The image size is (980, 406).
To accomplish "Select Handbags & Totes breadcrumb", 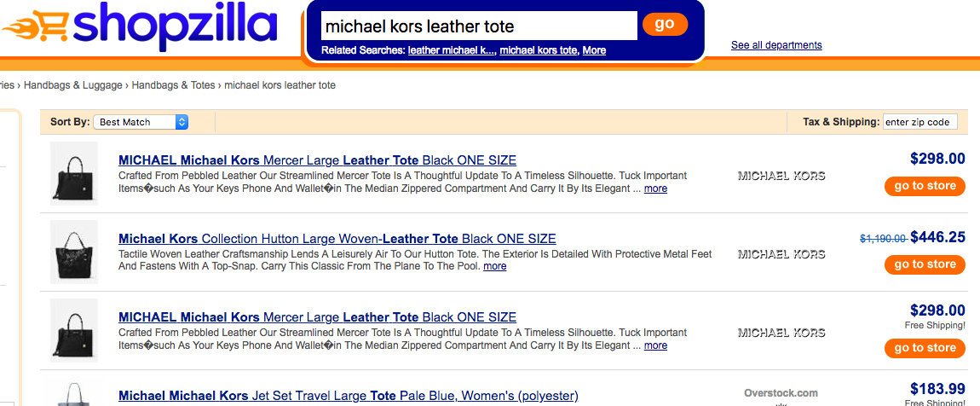I will 173,85.
